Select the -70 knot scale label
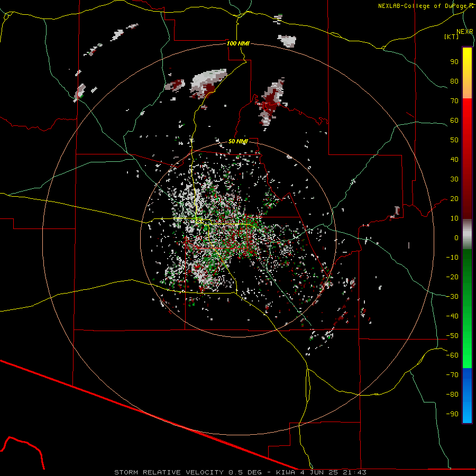476x476 pixels. point(452,375)
